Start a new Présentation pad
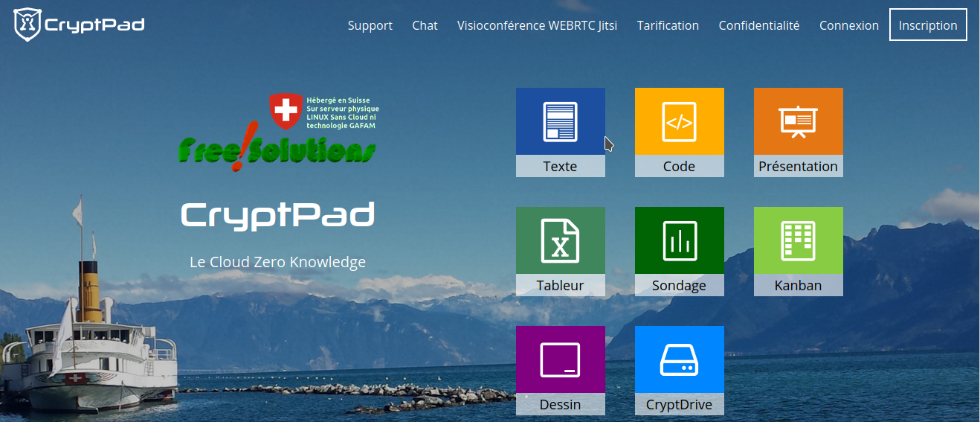Image resolution: width=980 pixels, height=422 pixels. tap(798, 132)
